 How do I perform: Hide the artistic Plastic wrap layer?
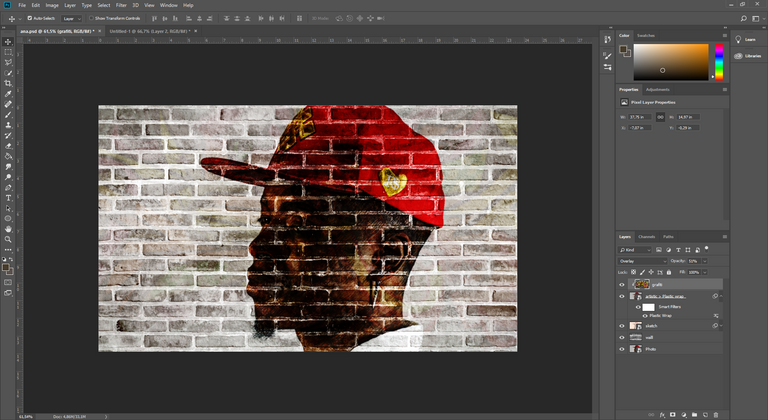(622, 296)
